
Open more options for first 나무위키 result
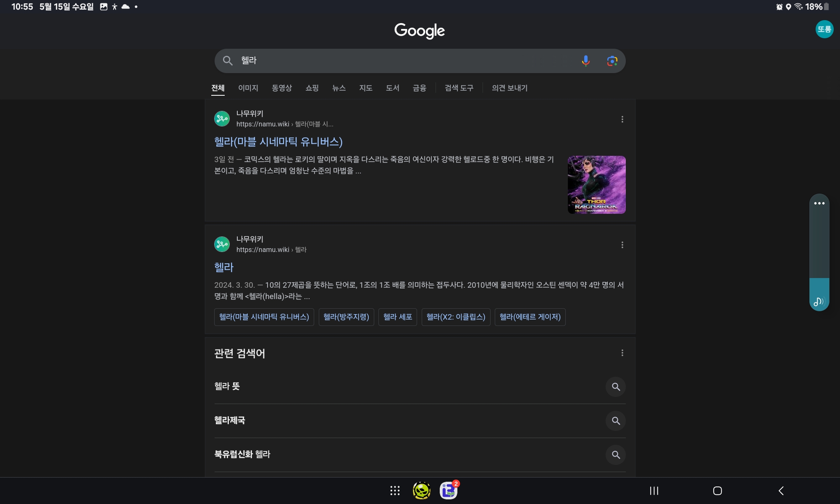pos(622,119)
